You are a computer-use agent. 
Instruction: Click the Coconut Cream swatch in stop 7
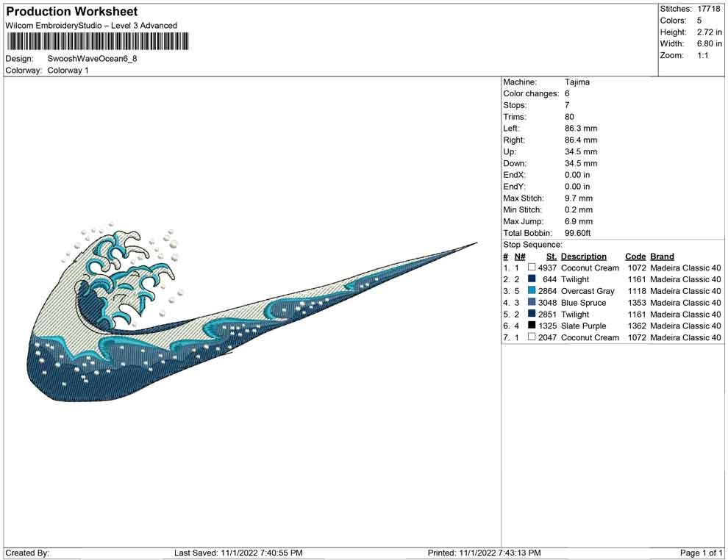tap(532, 338)
